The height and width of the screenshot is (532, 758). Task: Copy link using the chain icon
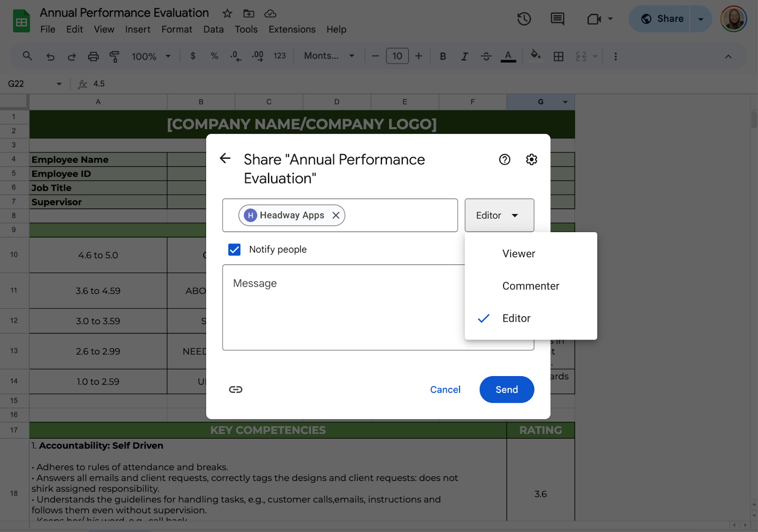click(x=235, y=389)
